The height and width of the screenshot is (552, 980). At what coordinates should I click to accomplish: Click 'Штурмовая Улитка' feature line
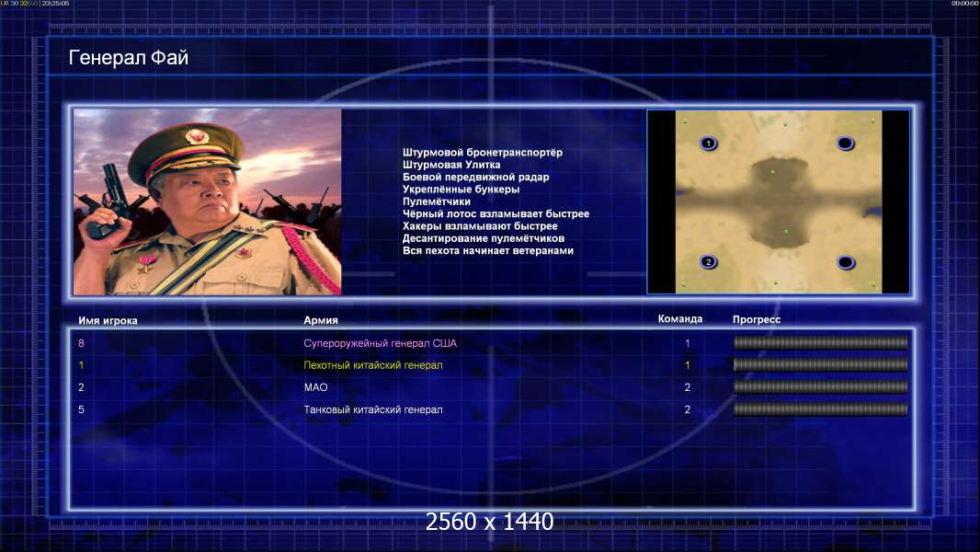451,165
